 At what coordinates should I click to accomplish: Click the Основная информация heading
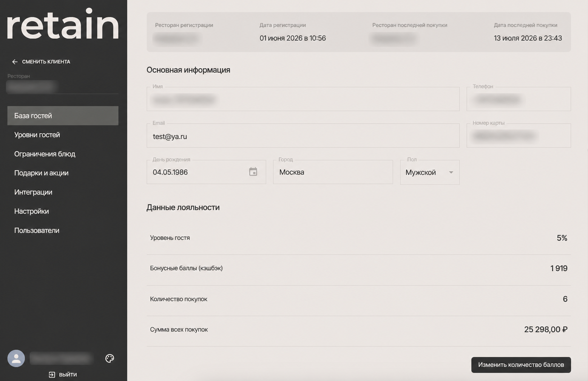click(x=188, y=70)
